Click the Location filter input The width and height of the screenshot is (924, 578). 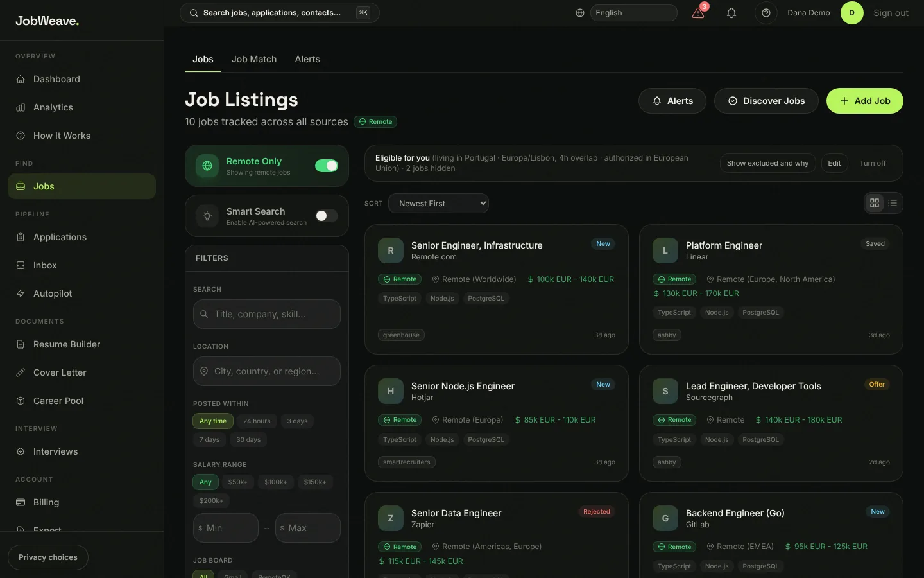(267, 371)
